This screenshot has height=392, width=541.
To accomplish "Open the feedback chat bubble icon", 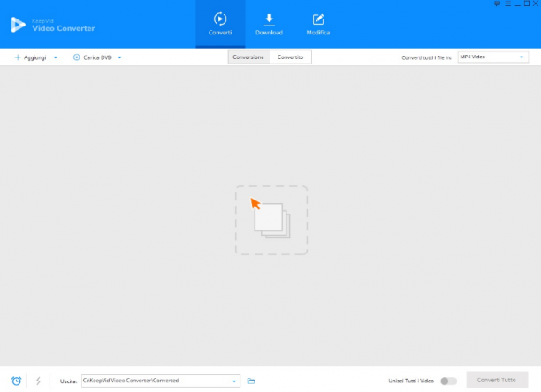I will pos(497,4).
